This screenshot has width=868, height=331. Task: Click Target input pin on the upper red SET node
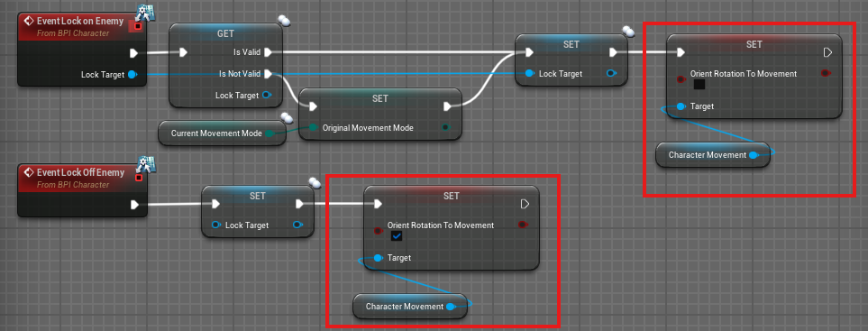(x=681, y=106)
